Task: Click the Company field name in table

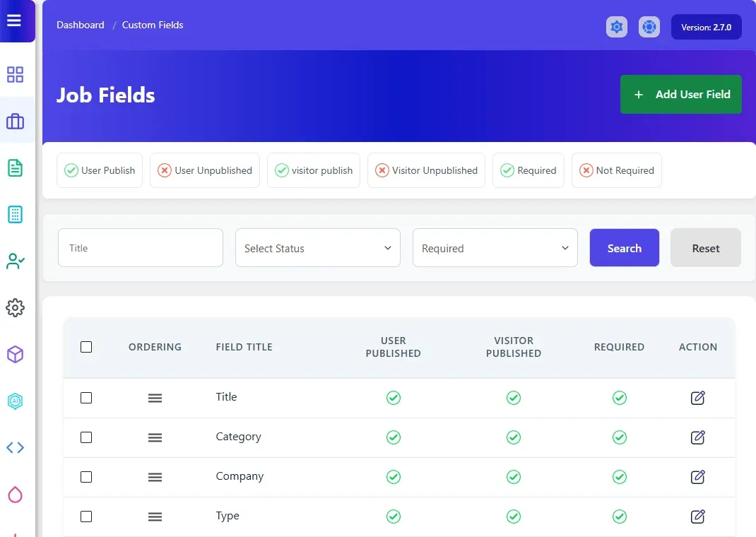Action: (240, 476)
